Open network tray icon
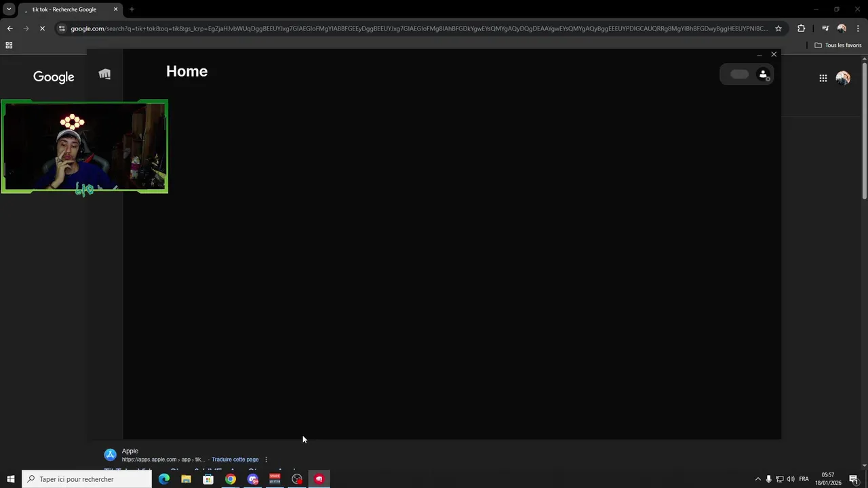 click(x=779, y=479)
